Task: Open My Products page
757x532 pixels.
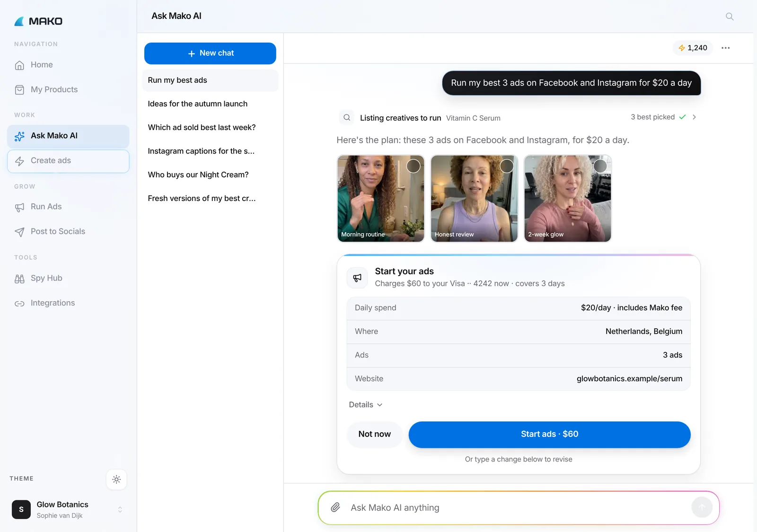Action: point(68,89)
